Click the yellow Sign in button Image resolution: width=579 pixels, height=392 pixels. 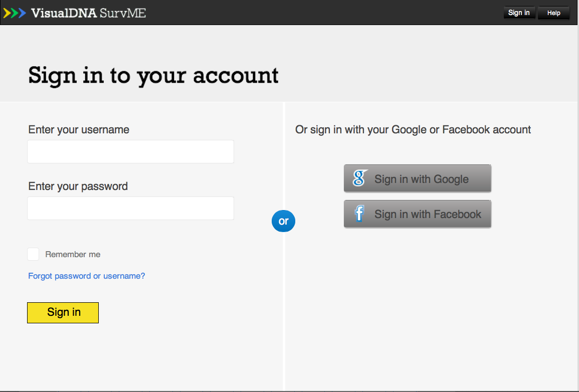pos(63,313)
